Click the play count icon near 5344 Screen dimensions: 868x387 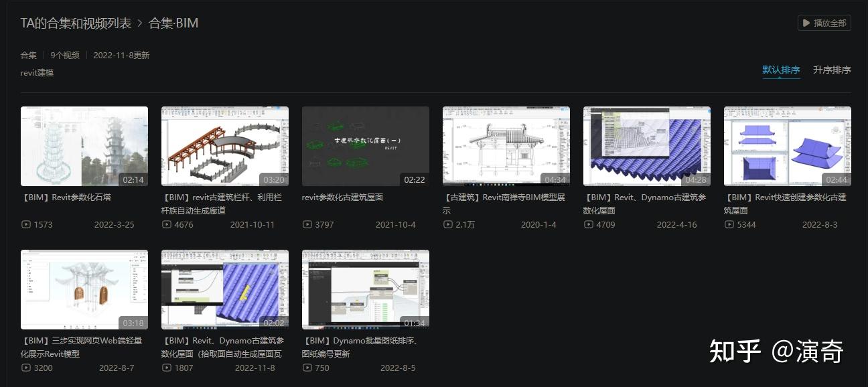click(x=728, y=224)
